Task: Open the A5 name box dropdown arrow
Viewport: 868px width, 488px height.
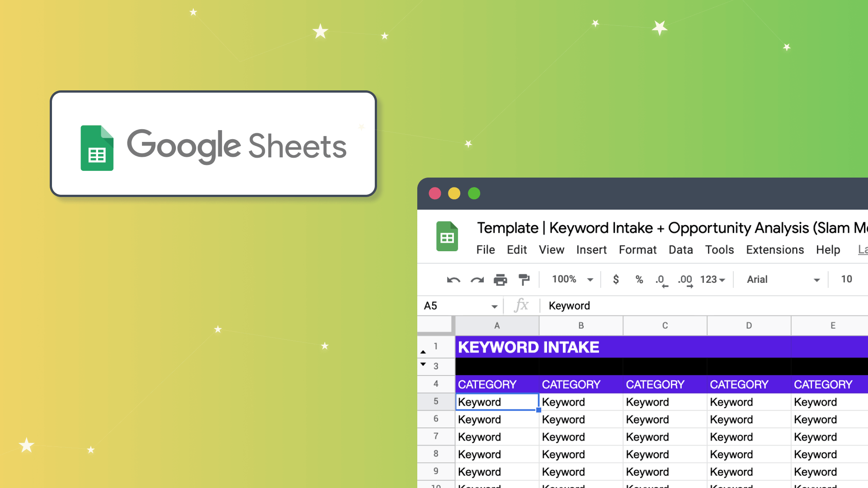Action: click(494, 306)
